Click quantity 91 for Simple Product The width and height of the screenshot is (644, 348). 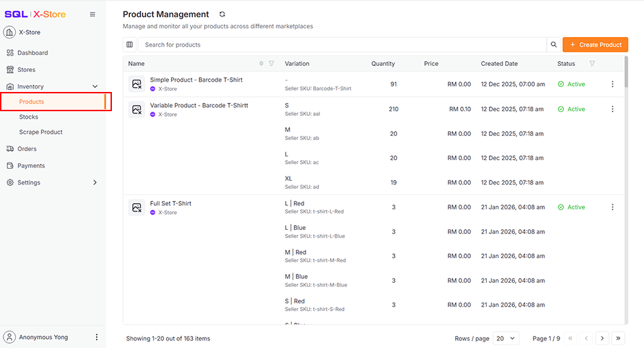point(393,84)
